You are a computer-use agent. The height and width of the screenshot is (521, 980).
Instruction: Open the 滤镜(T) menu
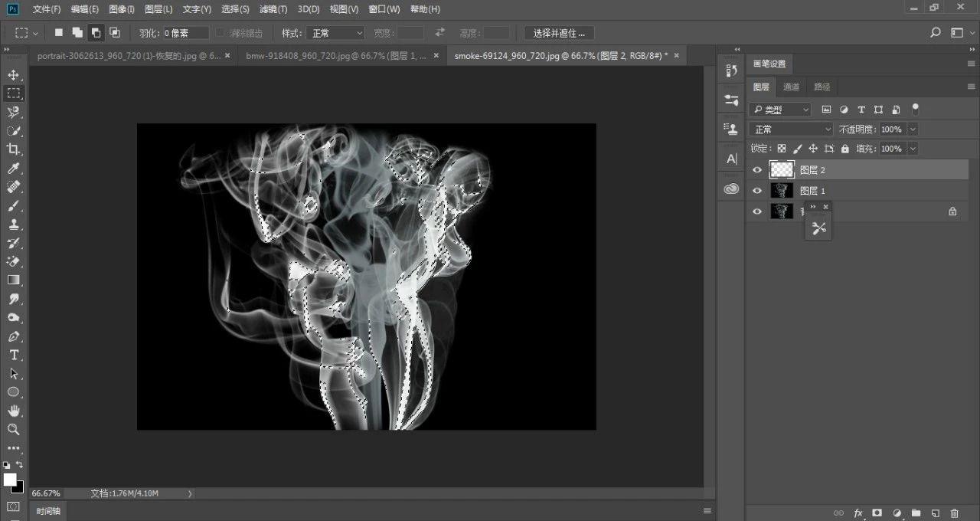tap(273, 9)
